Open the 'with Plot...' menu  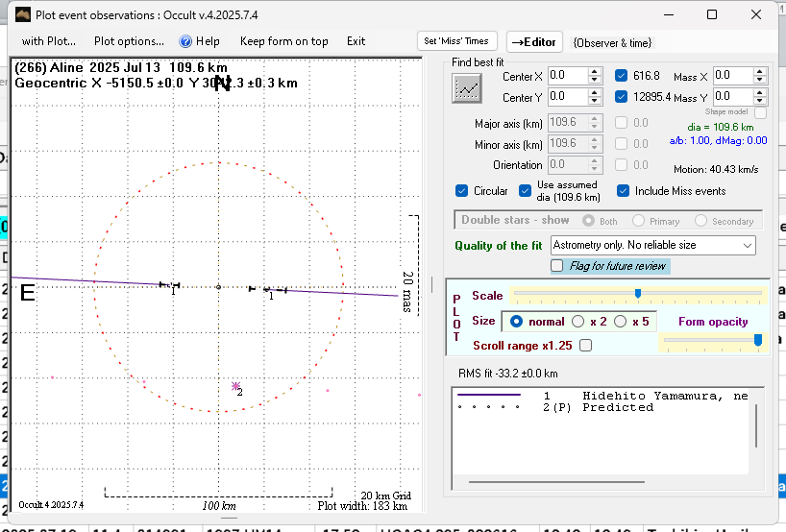click(x=48, y=41)
